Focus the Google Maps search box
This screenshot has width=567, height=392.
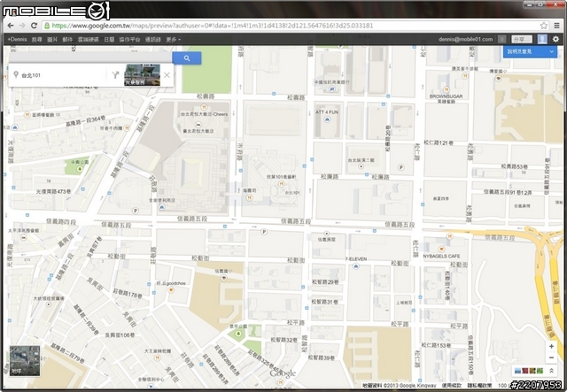tap(90, 58)
